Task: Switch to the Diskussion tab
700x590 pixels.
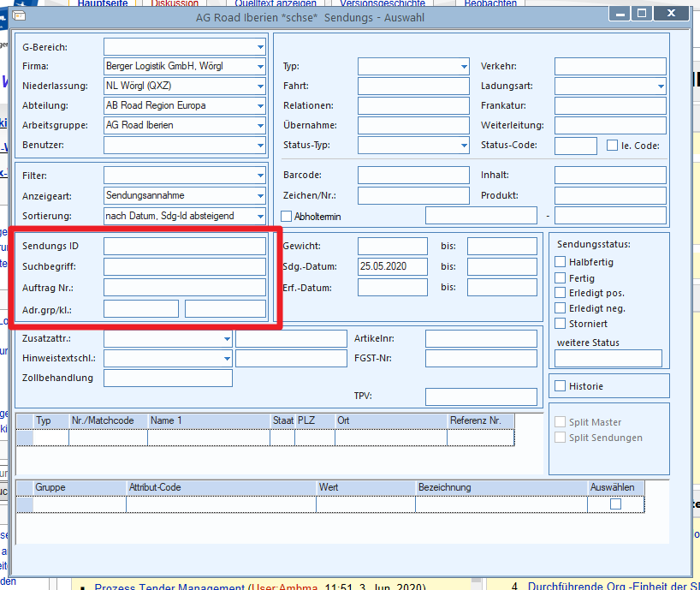Action: [175, 3]
